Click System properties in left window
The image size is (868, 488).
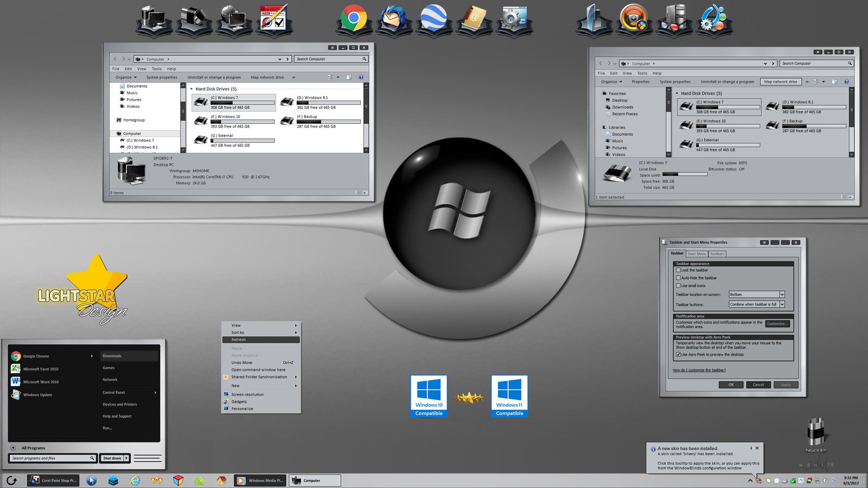pyautogui.click(x=162, y=77)
